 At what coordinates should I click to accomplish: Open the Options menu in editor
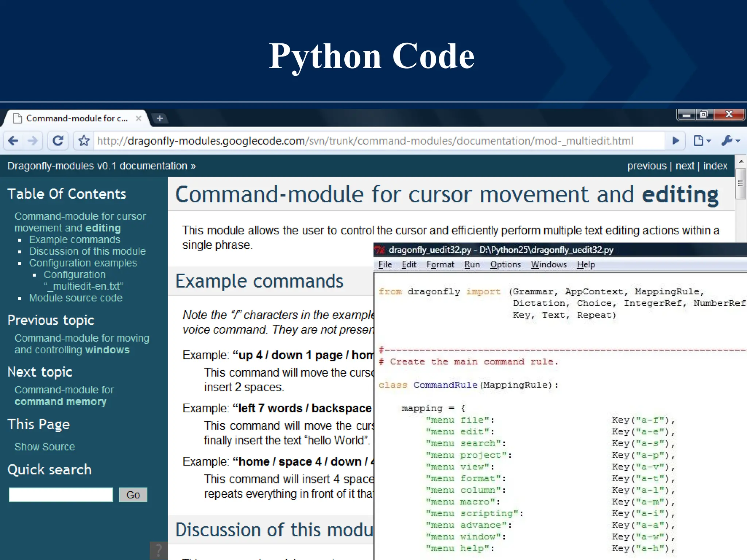[x=505, y=265]
